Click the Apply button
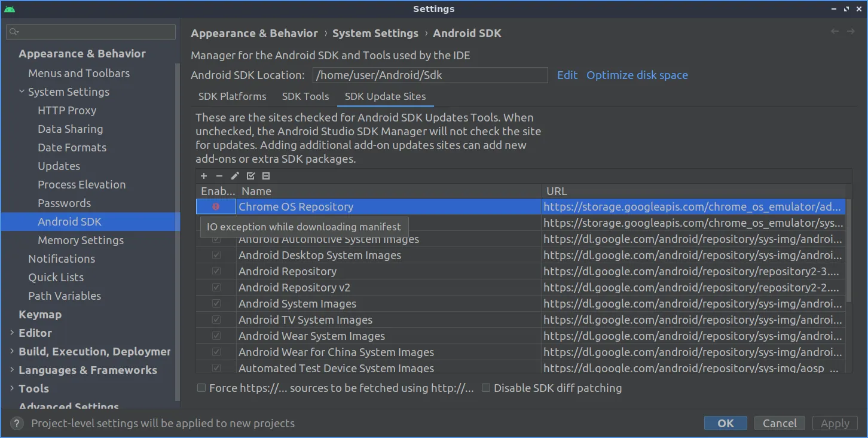 tap(835, 423)
